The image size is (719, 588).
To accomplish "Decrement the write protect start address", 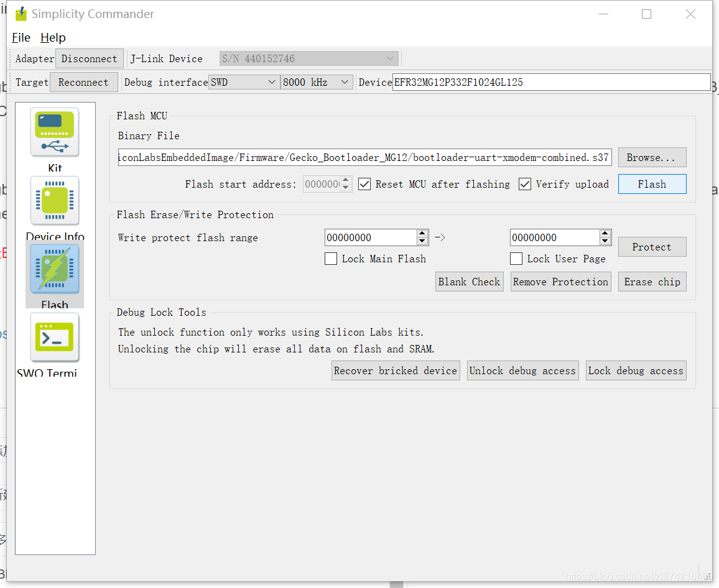I will (422, 241).
